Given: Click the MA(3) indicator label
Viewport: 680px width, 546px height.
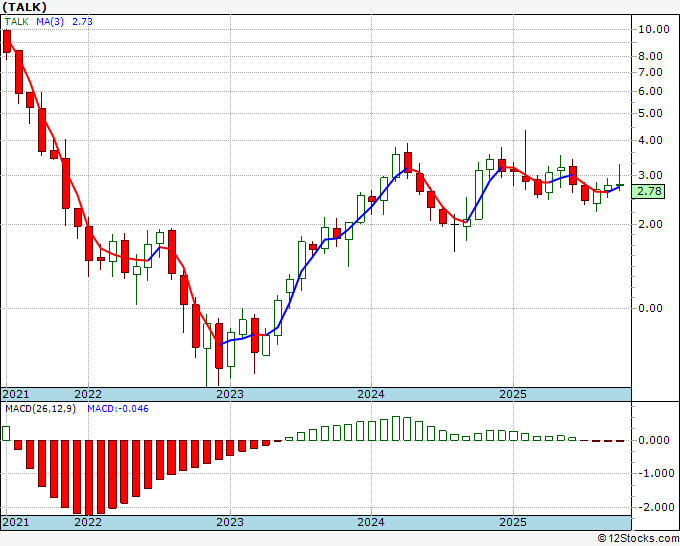Looking at the screenshot, I should click(x=50, y=21).
